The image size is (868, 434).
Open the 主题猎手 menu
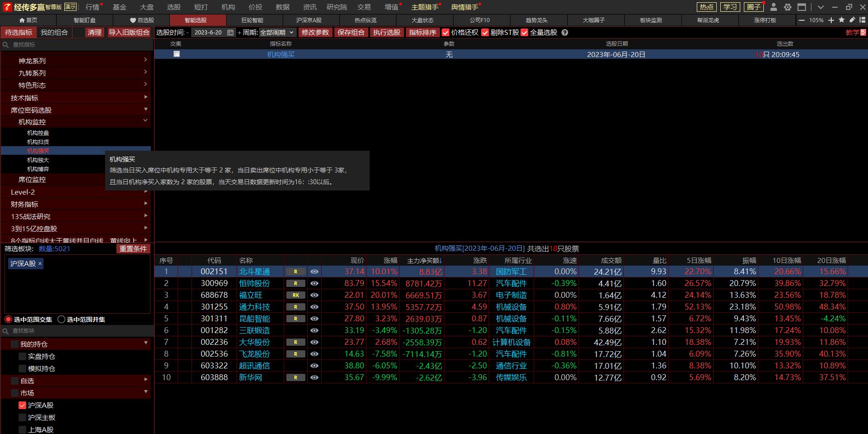point(424,7)
